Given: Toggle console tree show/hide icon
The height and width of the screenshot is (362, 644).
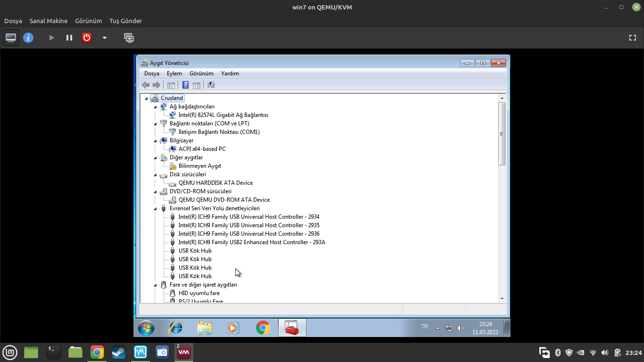Looking at the screenshot, I should pos(171,85).
